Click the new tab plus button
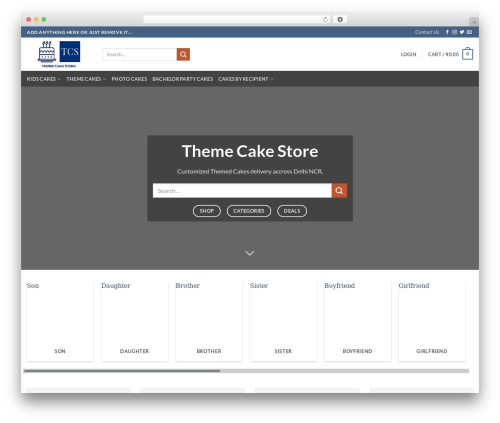This screenshot has width=500, height=423. click(474, 22)
